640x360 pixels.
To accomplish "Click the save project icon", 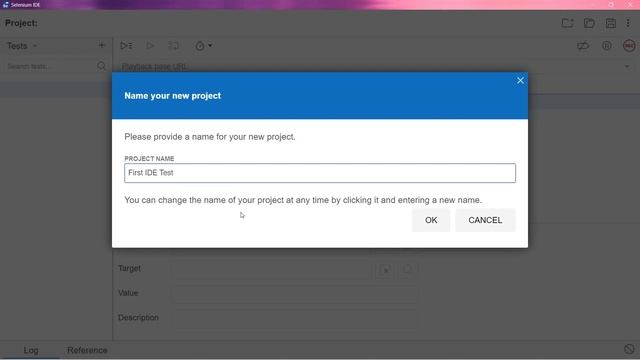I will point(611,23).
